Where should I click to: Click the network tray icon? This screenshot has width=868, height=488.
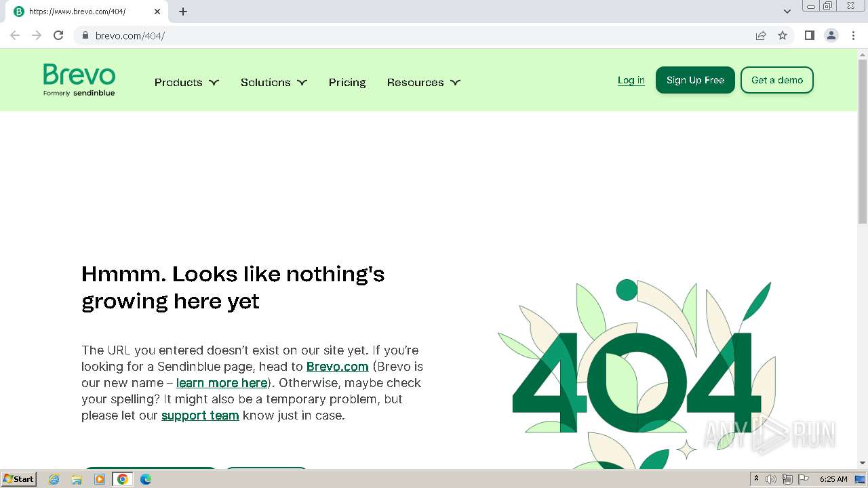(787, 479)
